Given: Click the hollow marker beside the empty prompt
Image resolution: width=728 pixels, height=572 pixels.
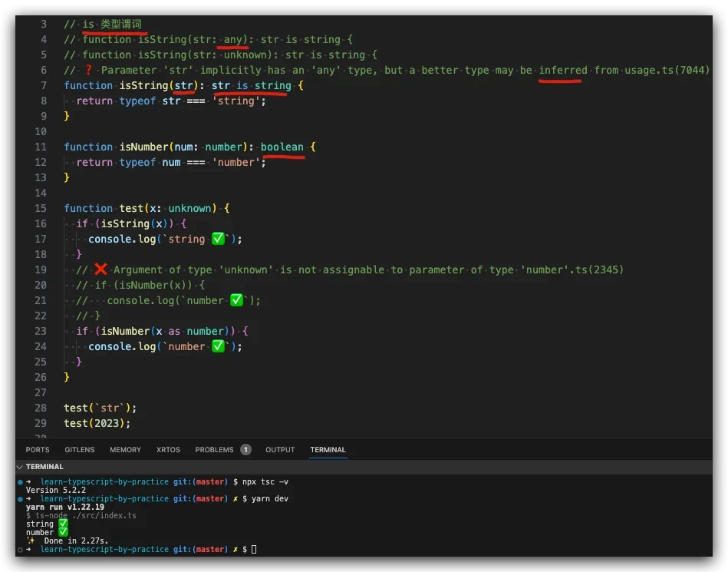Looking at the screenshot, I should coord(20,550).
